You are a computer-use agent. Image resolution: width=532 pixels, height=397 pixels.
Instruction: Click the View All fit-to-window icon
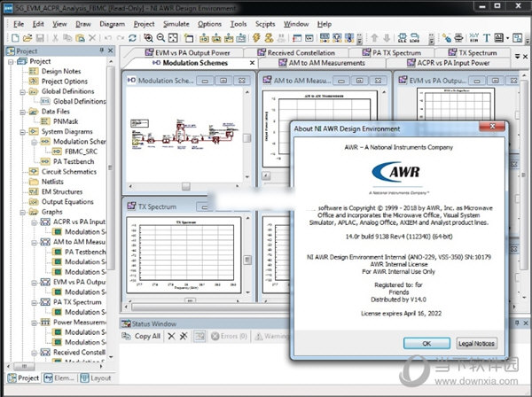click(173, 37)
